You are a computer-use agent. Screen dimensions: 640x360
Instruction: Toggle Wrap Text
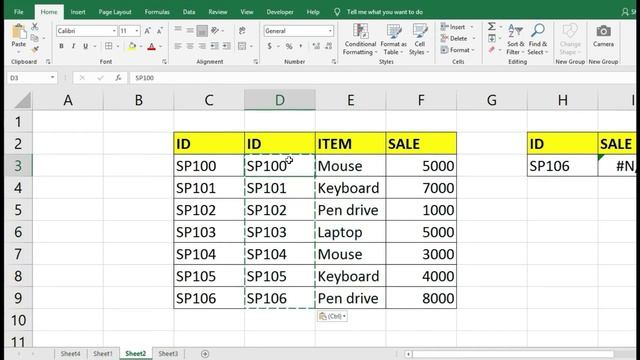242,31
